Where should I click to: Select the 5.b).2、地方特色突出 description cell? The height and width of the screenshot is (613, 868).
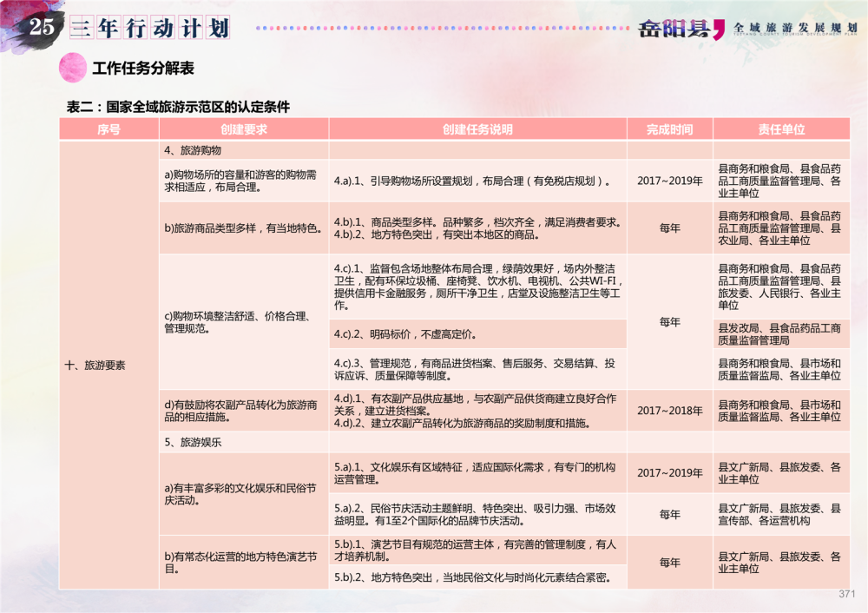[x=477, y=577]
